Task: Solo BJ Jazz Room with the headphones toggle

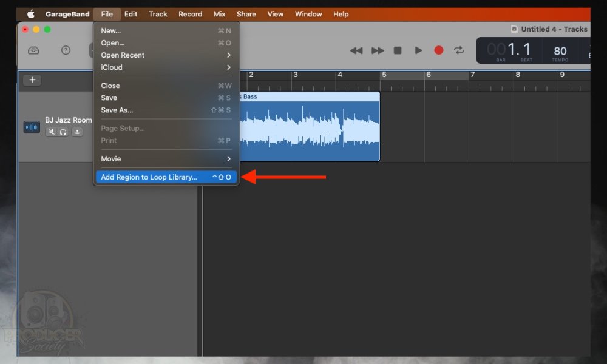Action: coord(64,132)
